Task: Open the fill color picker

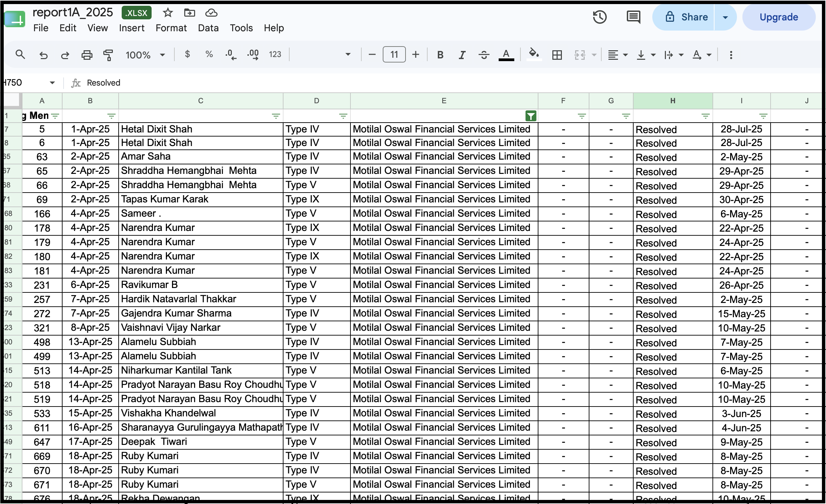Action: tap(534, 54)
